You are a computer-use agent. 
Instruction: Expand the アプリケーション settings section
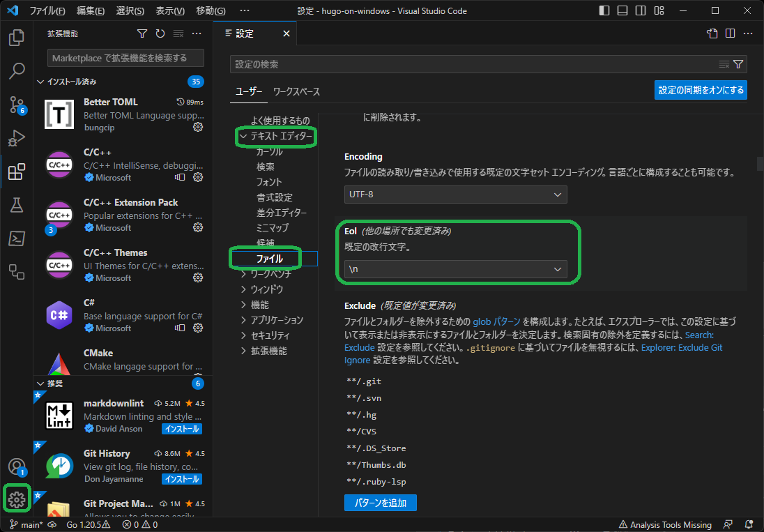243,320
